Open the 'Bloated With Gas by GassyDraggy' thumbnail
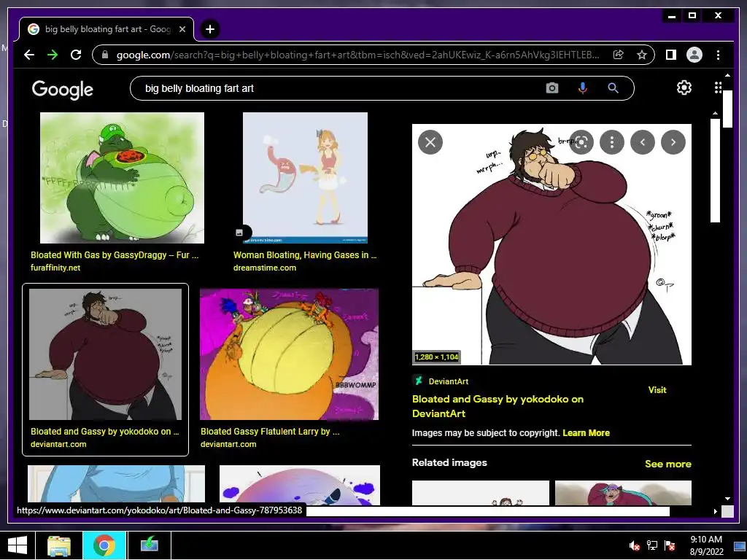The height and width of the screenshot is (560, 747). click(122, 178)
